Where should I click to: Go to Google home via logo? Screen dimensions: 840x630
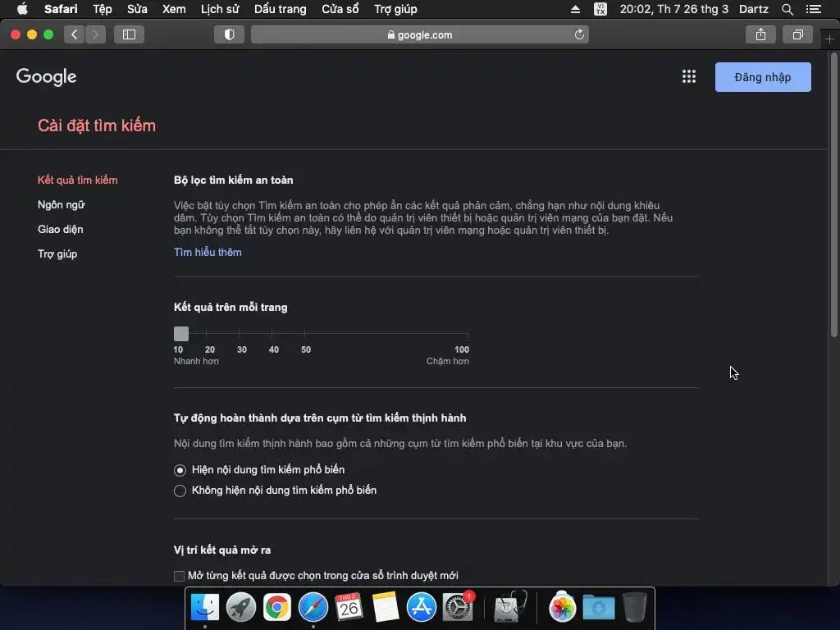coord(47,76)
